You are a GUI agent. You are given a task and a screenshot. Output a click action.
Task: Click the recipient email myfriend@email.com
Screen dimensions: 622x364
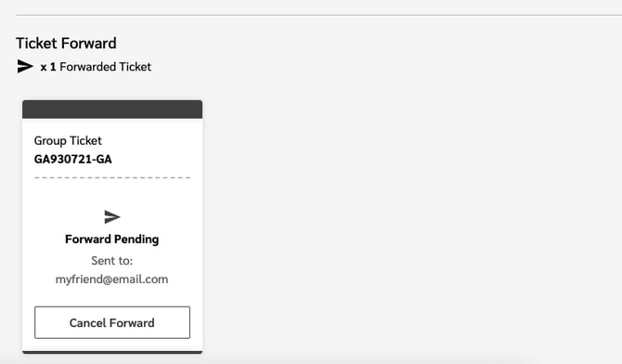[111, 279]
